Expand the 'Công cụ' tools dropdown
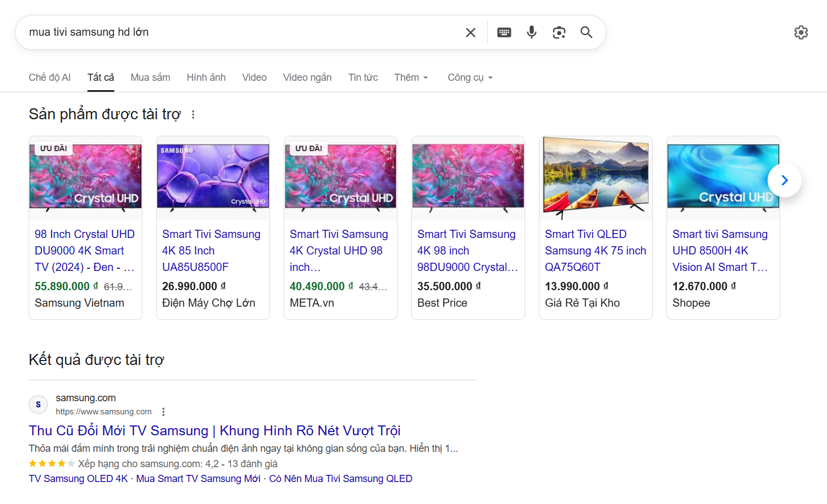 click(470, 77)
